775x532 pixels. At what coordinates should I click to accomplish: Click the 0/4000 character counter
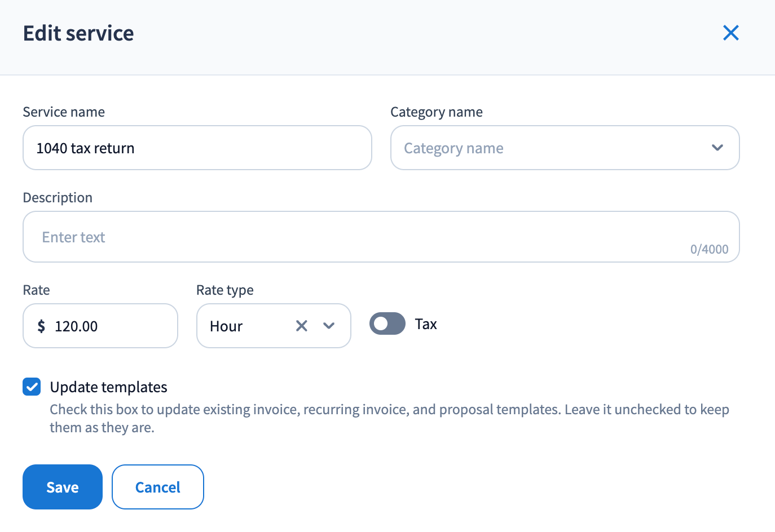click(709, 249)
